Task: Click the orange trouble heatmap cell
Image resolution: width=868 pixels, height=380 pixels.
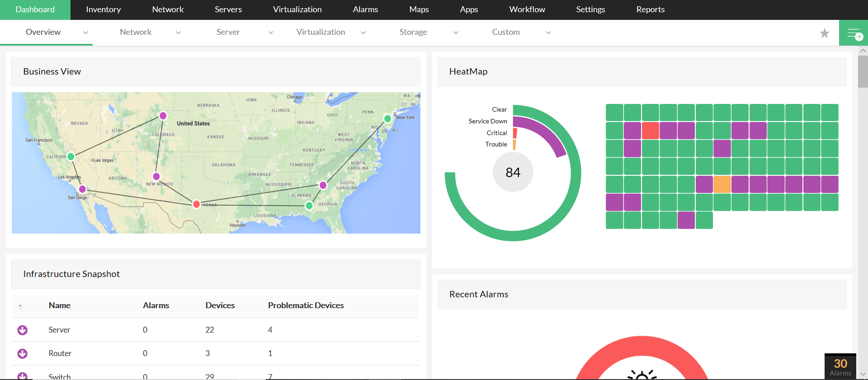Action: [x=722, y=184]
